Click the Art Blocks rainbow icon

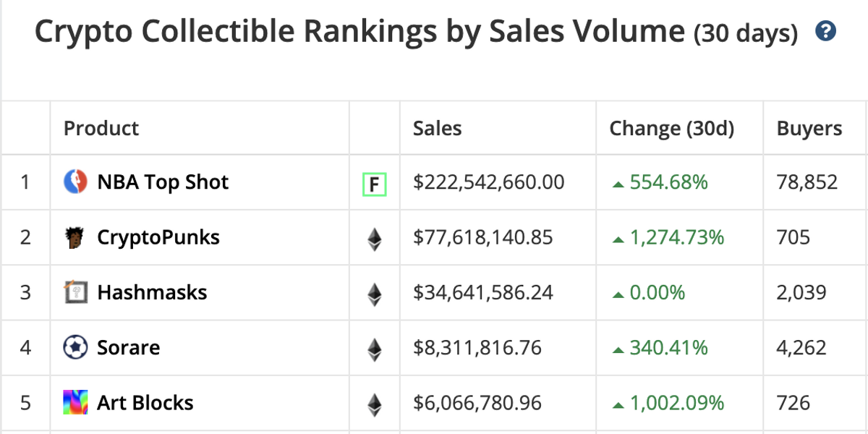coord(76,402)
